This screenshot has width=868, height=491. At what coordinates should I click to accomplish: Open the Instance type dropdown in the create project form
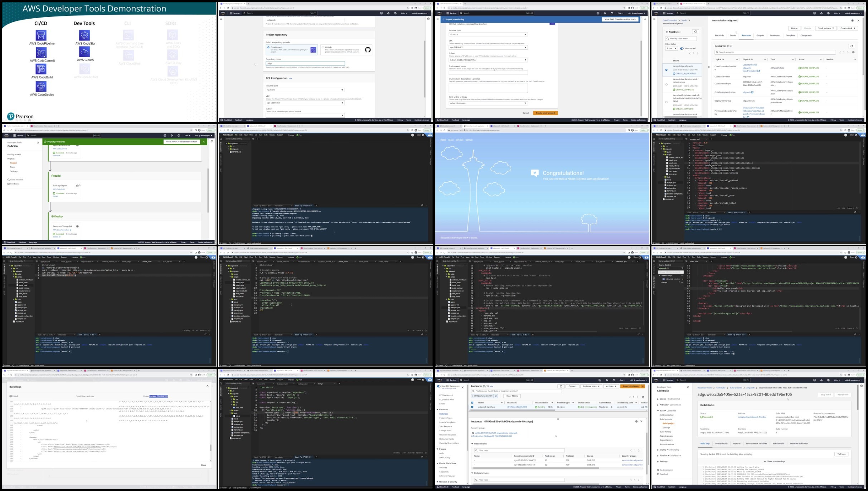click(305, 90)
